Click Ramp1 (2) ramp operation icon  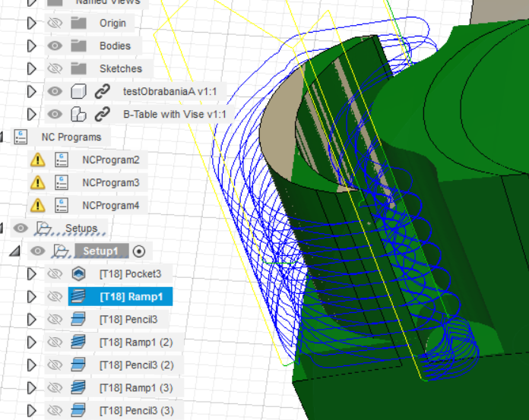(78, 342)
